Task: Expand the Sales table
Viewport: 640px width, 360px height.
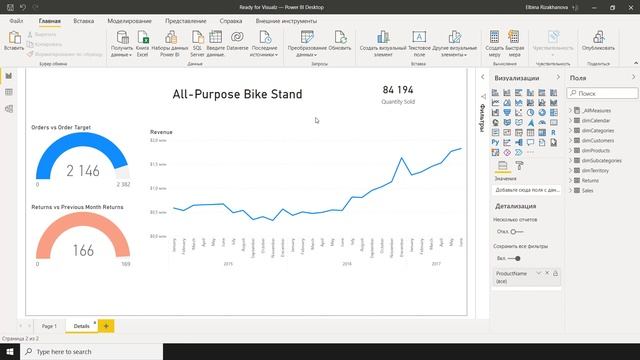Action: (571, 191)
